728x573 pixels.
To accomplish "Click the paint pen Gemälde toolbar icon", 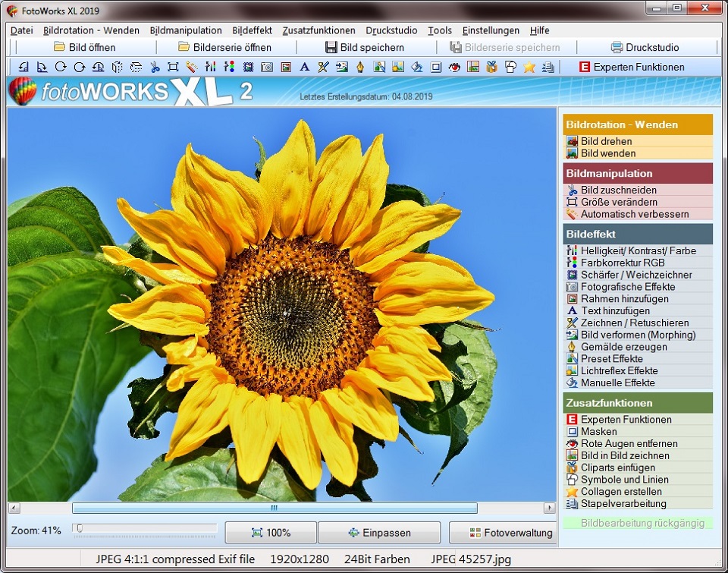I will coord(360,67).
